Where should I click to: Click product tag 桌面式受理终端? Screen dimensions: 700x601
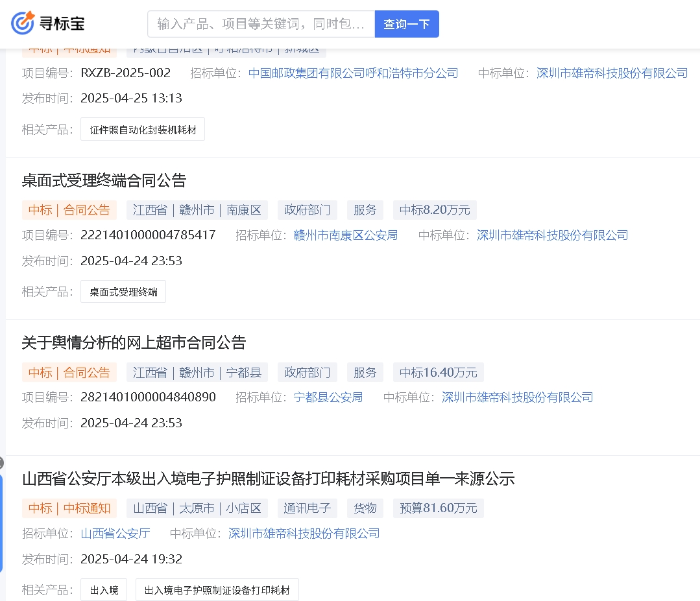[x=123, y=292]
